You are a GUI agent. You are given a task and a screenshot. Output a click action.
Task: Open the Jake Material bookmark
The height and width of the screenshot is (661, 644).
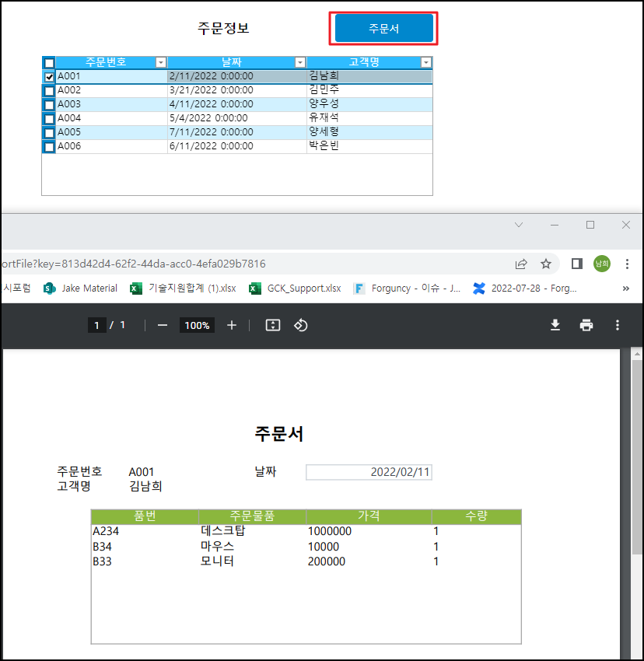click(82, 288)
